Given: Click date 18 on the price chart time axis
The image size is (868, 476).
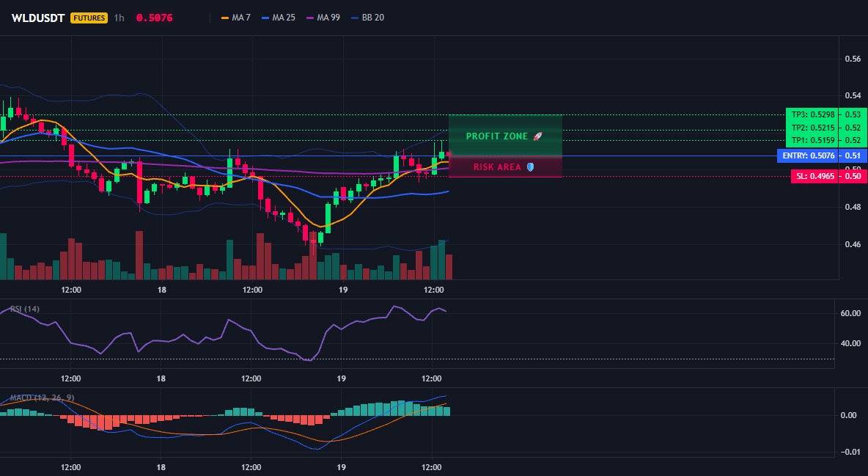Looking at the screenshot, I should (162, 290).
